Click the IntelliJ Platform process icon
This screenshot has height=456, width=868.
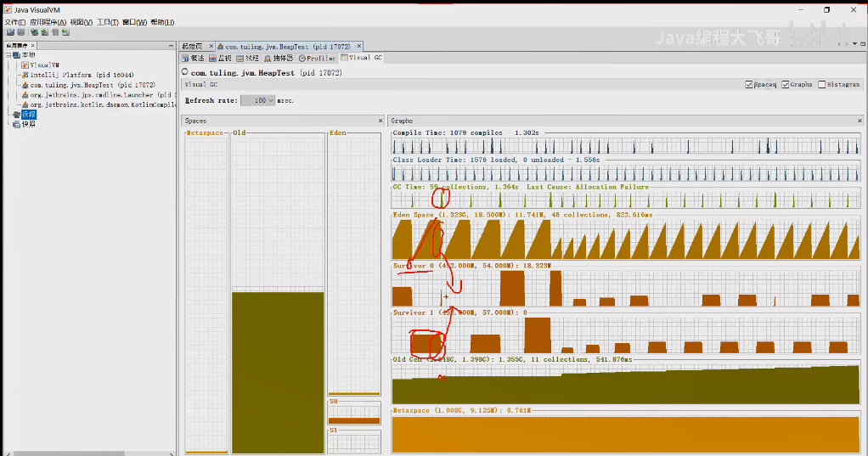pyautogui.click(x=25, y=75)
